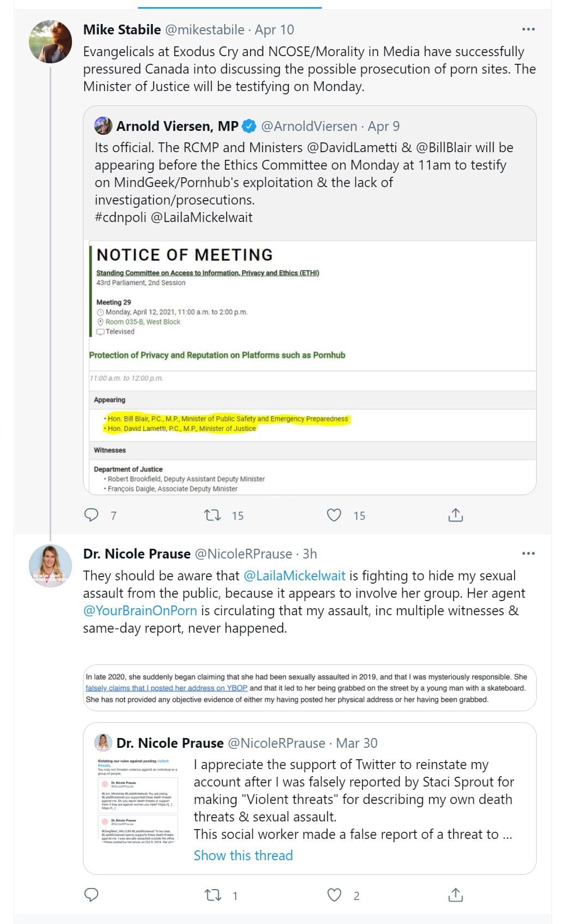Share Dr. Nicole Prause's reply
Screen dimensions: 564x924
(x=455, y=895)
